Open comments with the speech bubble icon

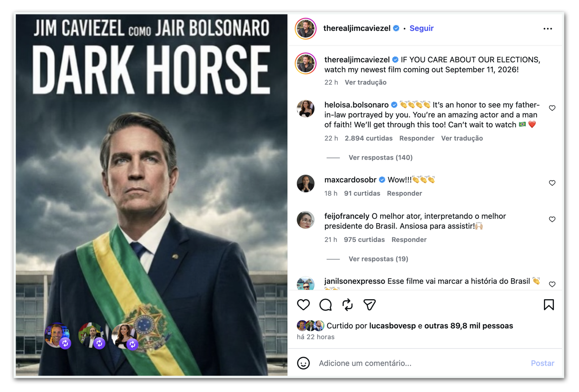(x=325, y=305)
